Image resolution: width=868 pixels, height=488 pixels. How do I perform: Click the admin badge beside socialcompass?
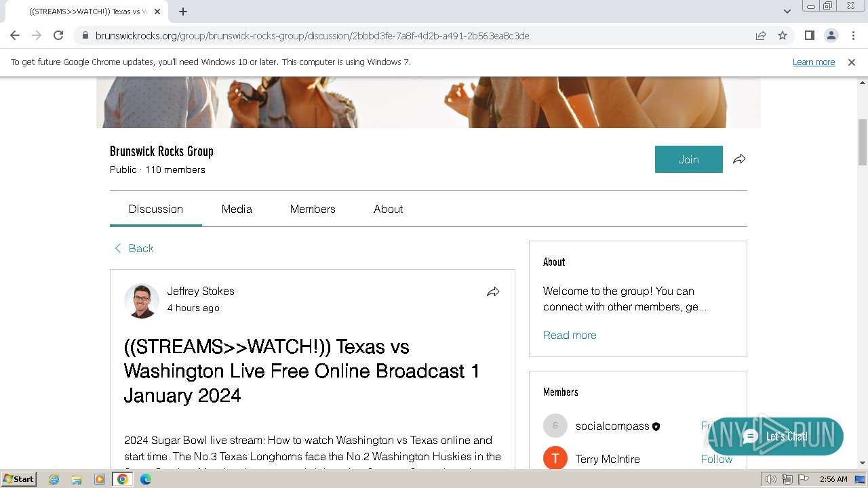[656, 426]
